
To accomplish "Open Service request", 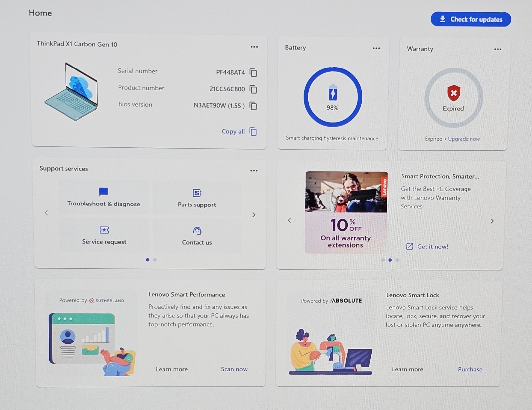I will coord(104,235).
